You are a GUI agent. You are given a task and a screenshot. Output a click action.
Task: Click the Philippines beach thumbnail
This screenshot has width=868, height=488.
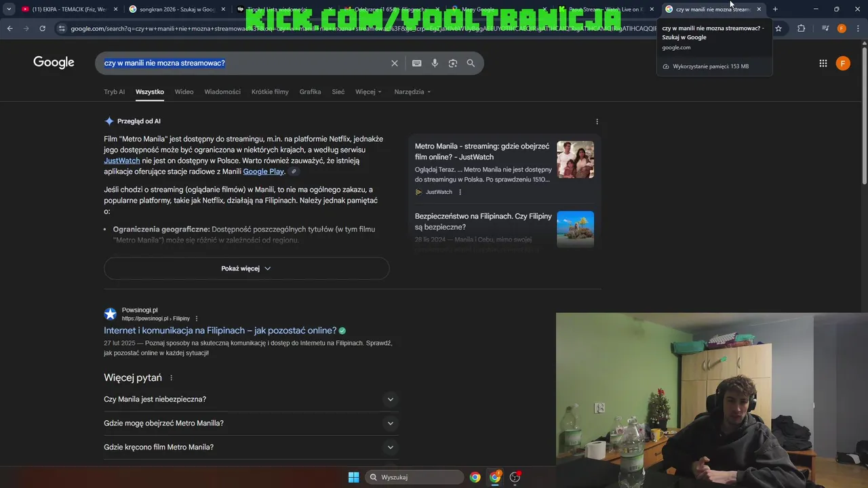point(575,229)
